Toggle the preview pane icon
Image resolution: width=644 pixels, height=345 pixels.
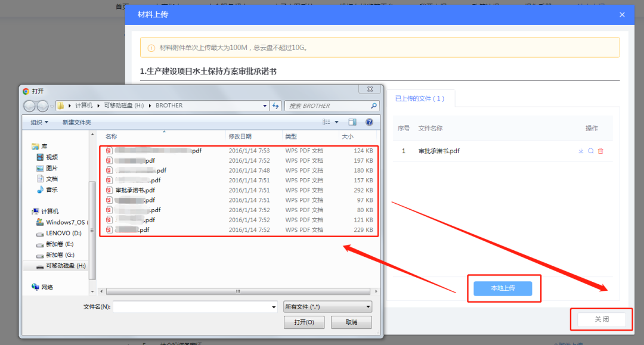(352, 122)
